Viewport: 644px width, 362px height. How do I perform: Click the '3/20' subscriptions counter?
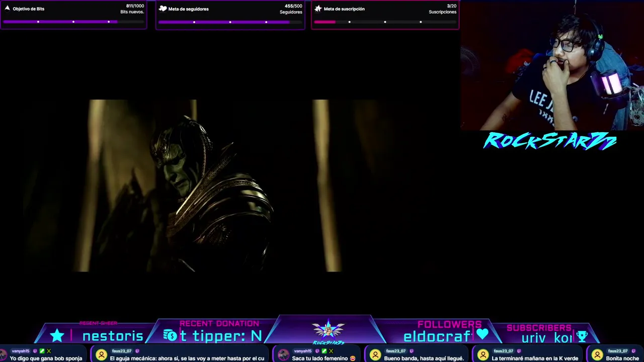(x=452, y=6)
